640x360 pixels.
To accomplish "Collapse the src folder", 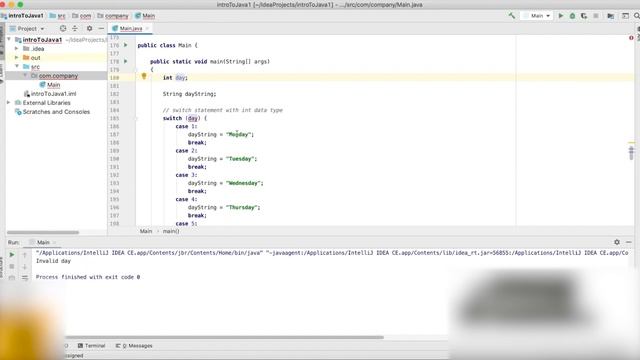I will point(17,67).
